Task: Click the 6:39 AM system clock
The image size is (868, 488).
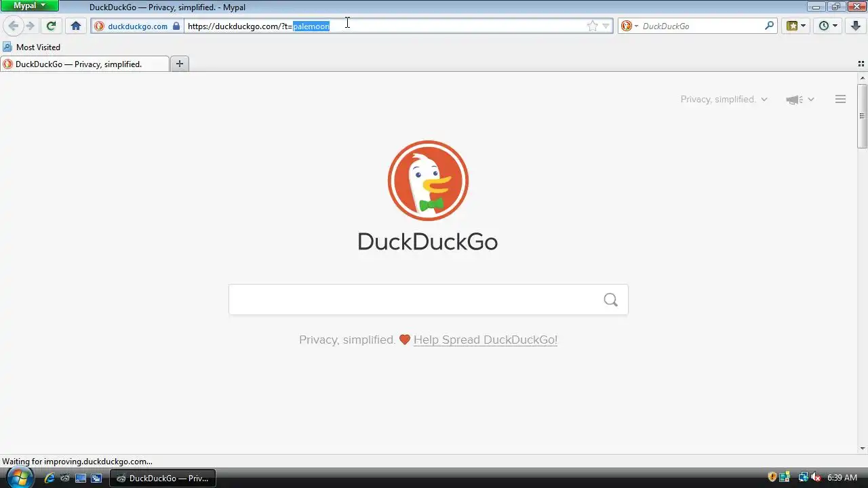Action: tap(842, 478)
